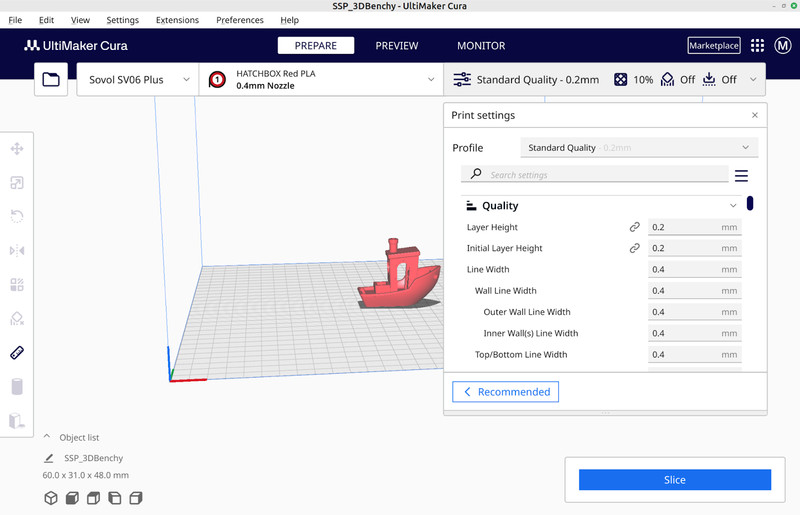Open the Help menu

[x=289, y=20]
